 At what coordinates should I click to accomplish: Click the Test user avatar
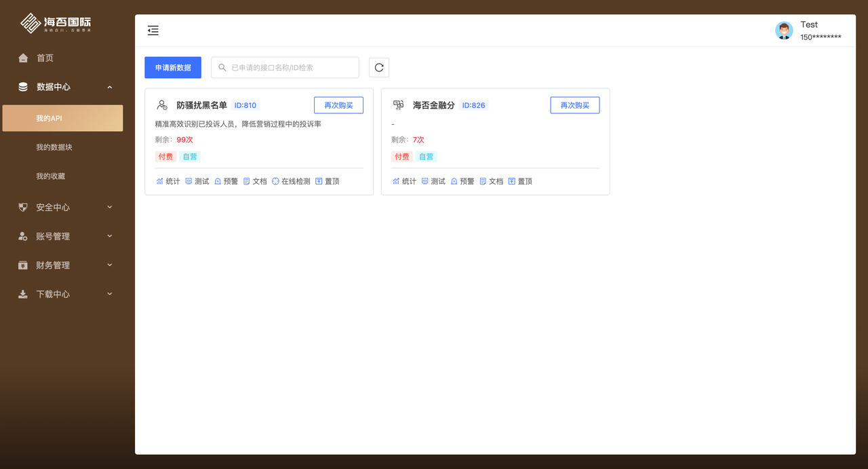pos(784,31)
